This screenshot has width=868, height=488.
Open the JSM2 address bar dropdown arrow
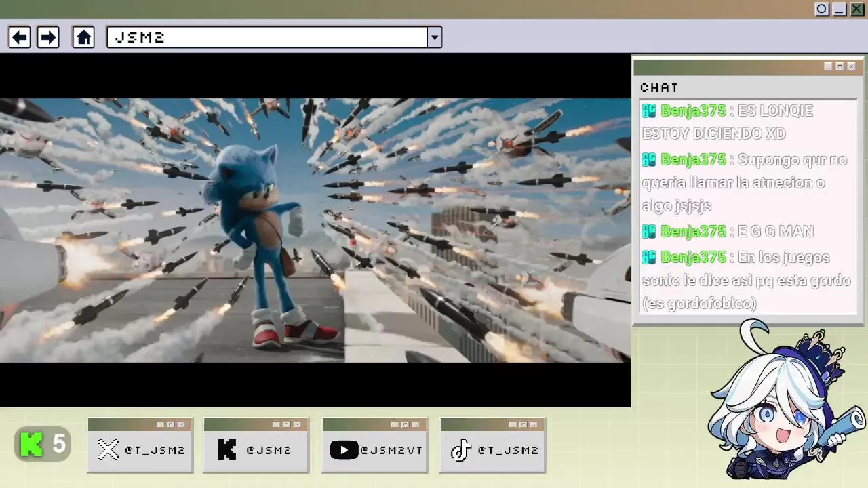pyautogui.click(x=435, y=37)
